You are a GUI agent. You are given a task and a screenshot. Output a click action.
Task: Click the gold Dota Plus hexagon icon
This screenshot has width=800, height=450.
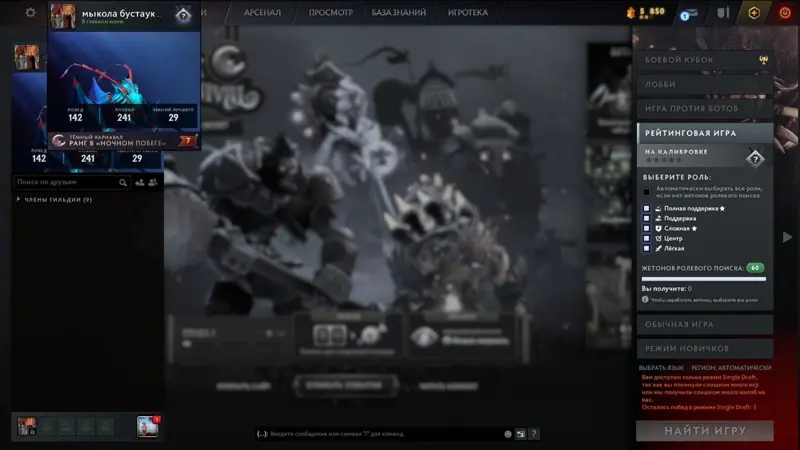(754, 13)
